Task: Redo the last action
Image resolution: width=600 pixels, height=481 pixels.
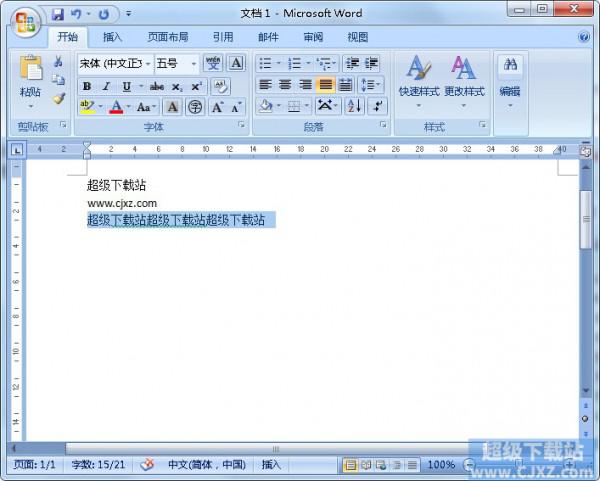Action: coord(104,14)
